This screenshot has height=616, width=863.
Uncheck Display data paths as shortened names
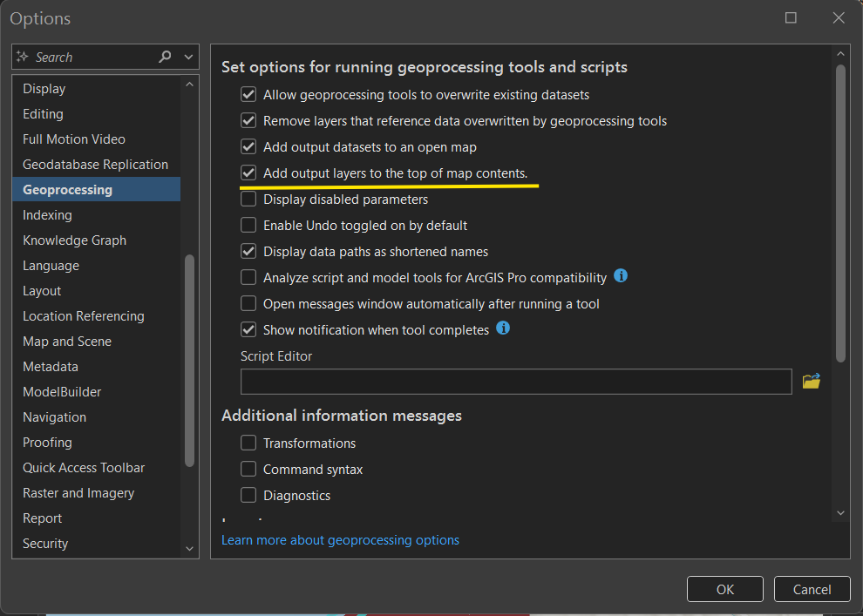pos(248,251)
